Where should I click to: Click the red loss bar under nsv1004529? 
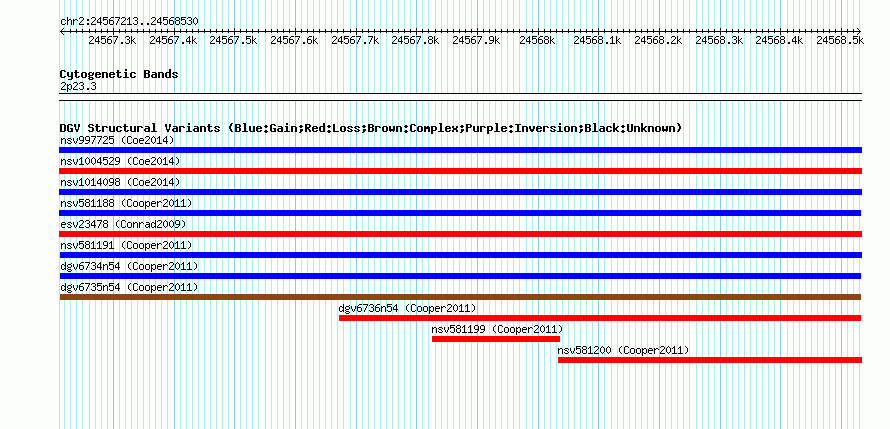click(460, 171)
